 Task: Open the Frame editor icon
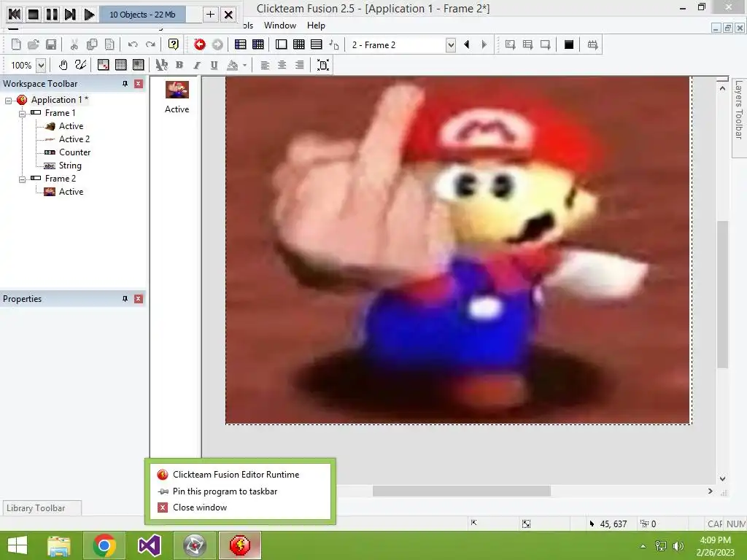click(281, 44)
